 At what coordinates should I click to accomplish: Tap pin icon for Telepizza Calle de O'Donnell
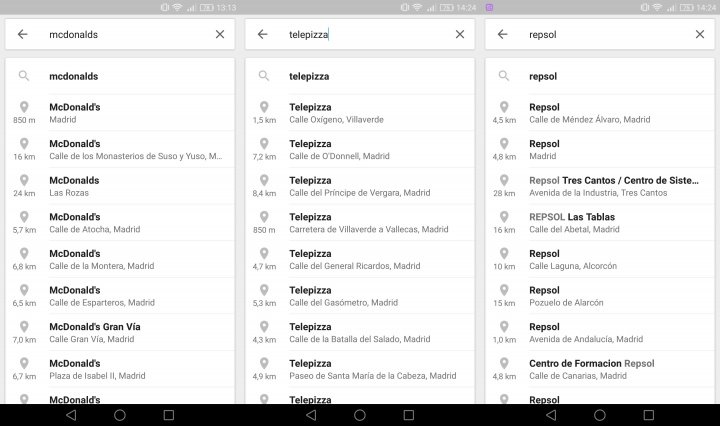tap(264, 144)
